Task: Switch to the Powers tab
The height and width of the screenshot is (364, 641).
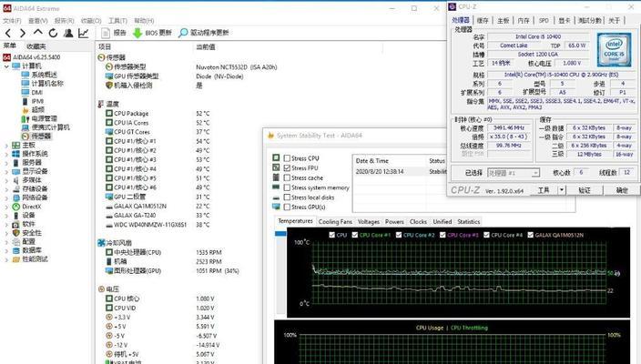Action: coord(394,222)
